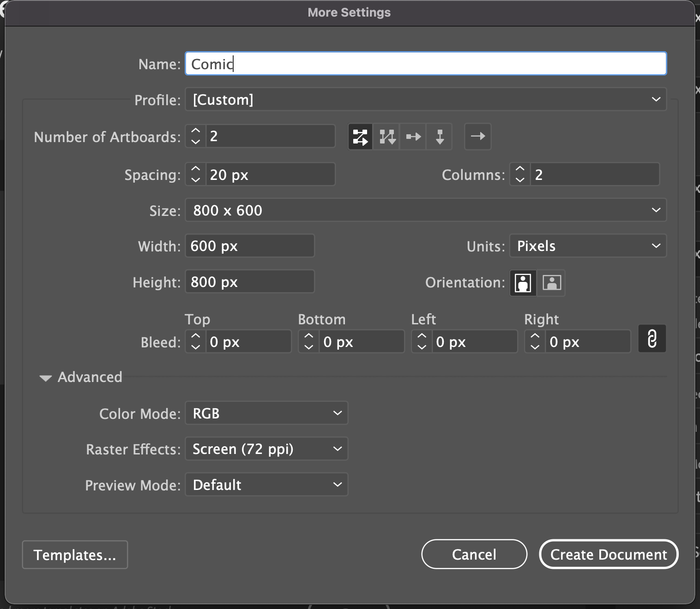Click the Number of Artboards stepper arrows
This screenshot has width=700, height=609.
point(196,137)
